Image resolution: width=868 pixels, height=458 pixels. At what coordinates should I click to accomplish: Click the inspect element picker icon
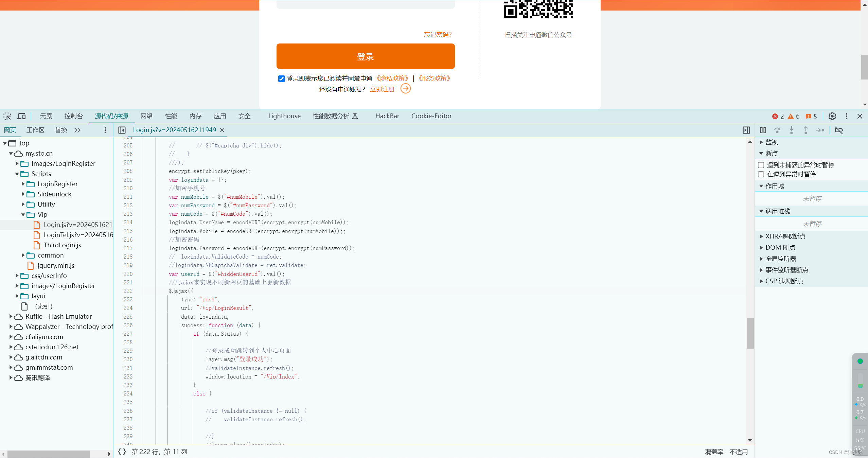pos(7,116)
